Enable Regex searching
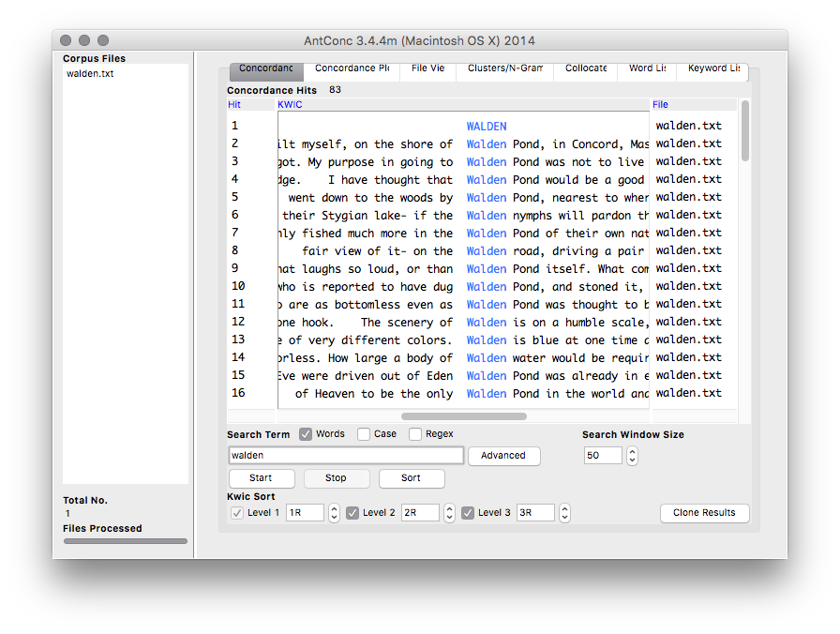The height and width of the screenshot is (634, 840). click(x=414, y=433)
